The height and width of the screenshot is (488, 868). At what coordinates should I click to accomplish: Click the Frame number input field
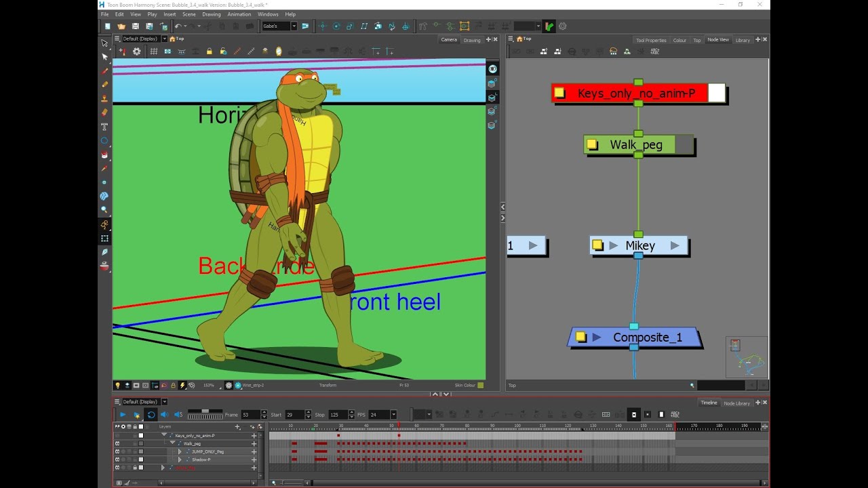250,415
